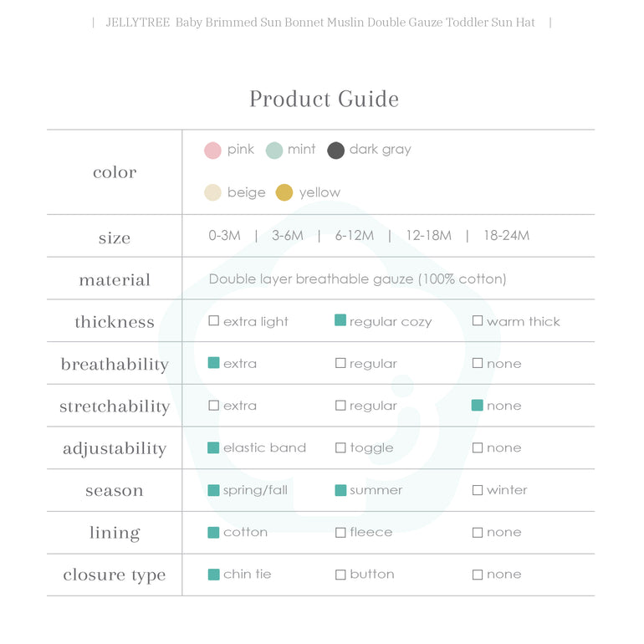Screen dimensions: 644x644
Task: Choose the yellow color swatch
Action: 284,193
